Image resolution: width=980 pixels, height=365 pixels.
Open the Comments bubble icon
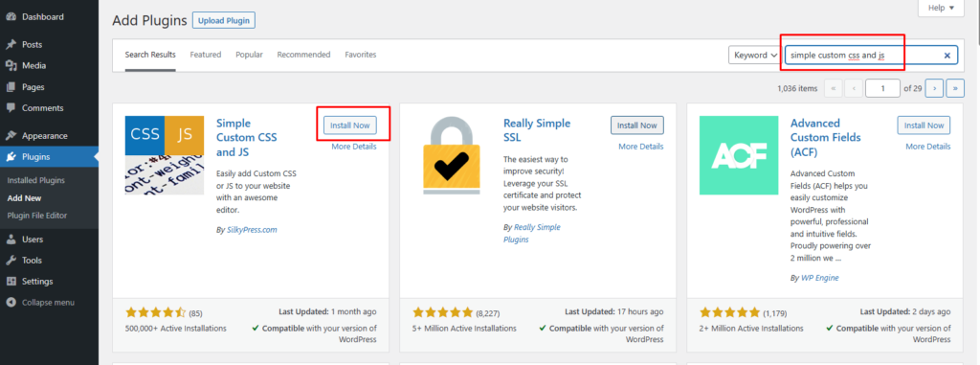point(11,107)
